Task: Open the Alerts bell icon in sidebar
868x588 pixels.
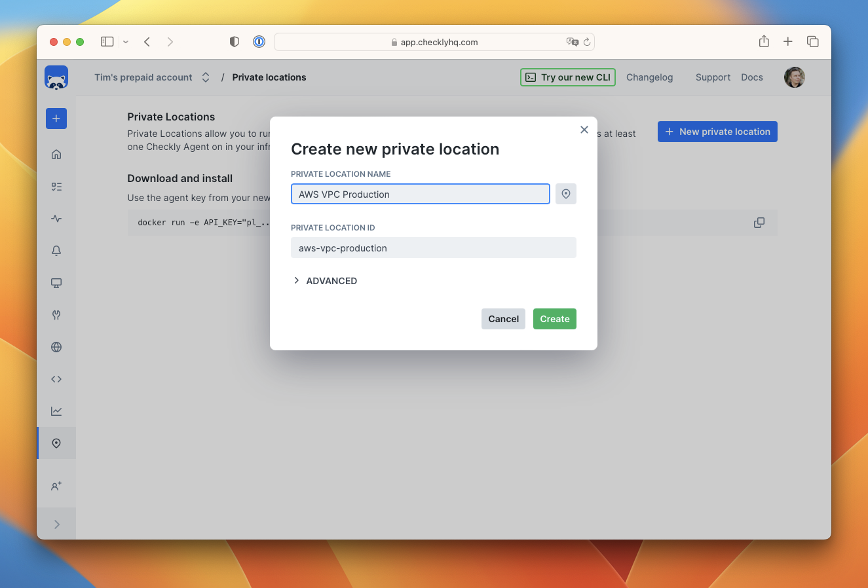Action: pyautogui.click(x=56, y=251)
